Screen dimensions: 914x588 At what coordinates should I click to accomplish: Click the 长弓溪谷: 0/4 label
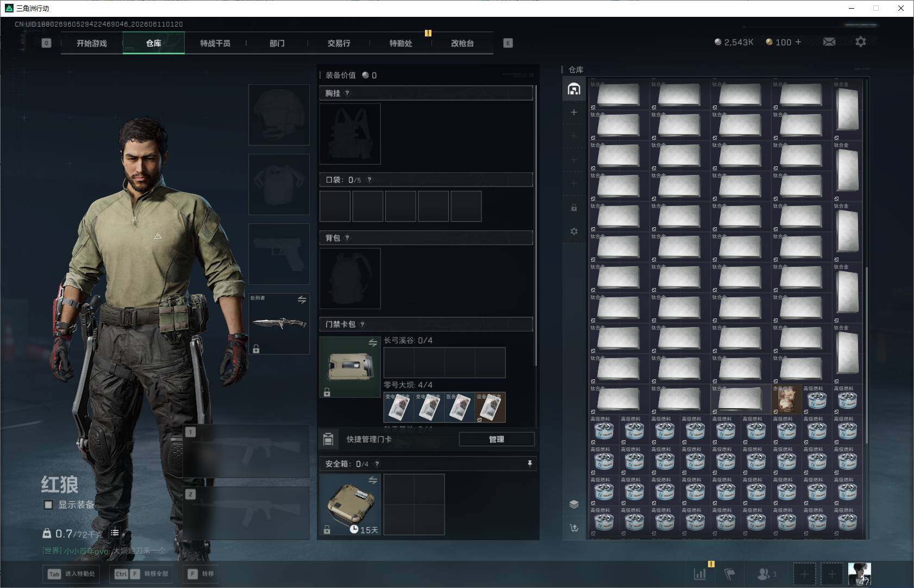[408, 340]
